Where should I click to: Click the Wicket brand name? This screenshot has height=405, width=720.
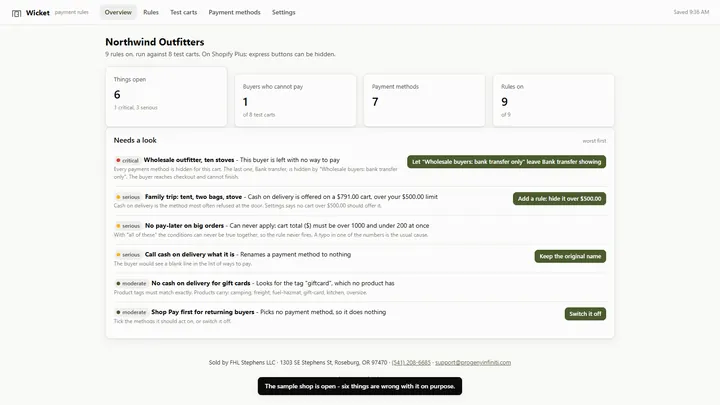(x=38, y=13)
